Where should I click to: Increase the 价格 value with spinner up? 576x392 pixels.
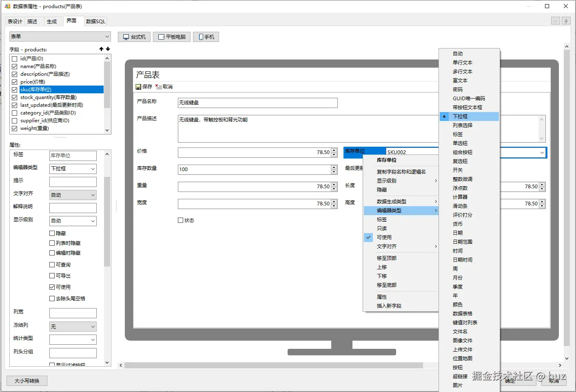(x=334, y=150)
